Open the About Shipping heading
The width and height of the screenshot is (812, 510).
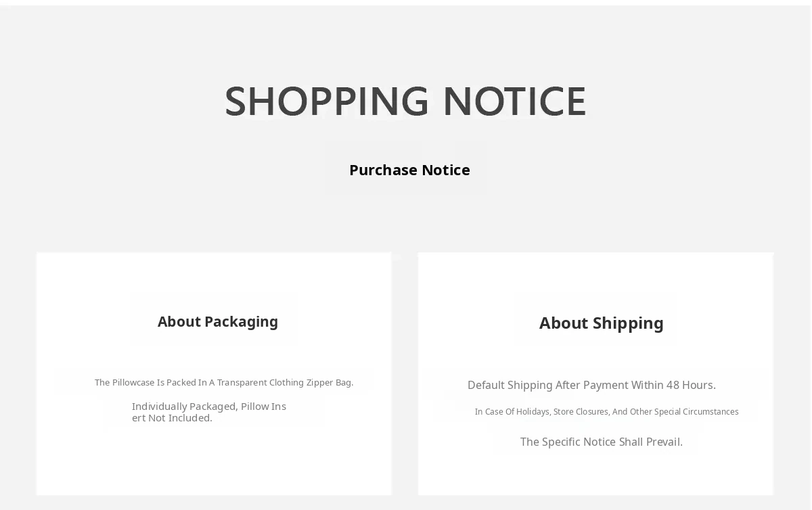(x=602, y=323)
